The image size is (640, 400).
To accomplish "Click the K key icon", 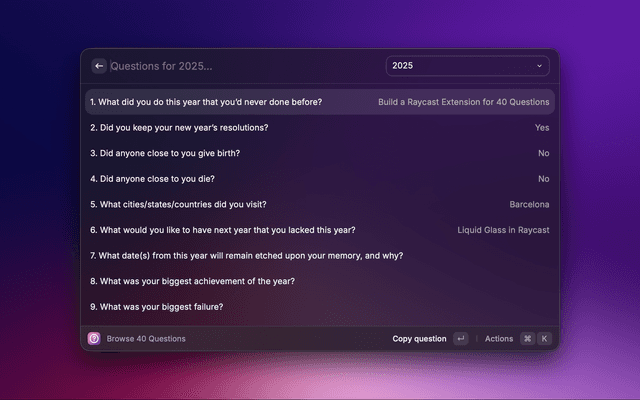I will coord(544,339).
